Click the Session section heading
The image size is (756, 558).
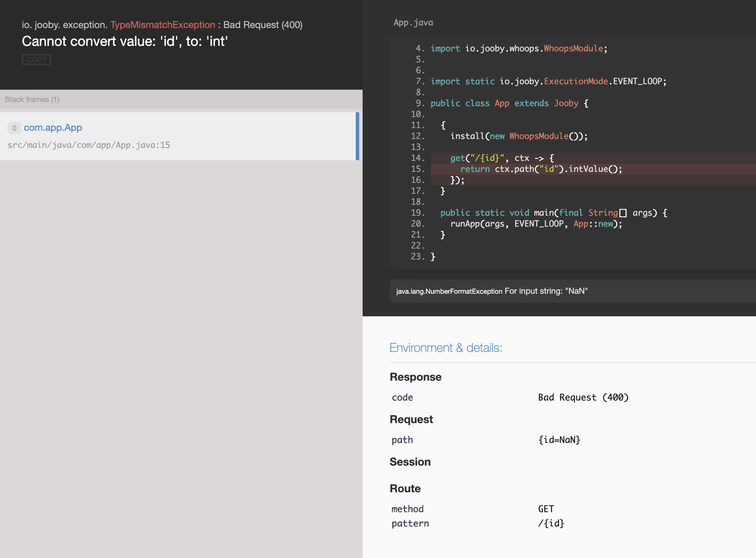click(x=410, y=462)
